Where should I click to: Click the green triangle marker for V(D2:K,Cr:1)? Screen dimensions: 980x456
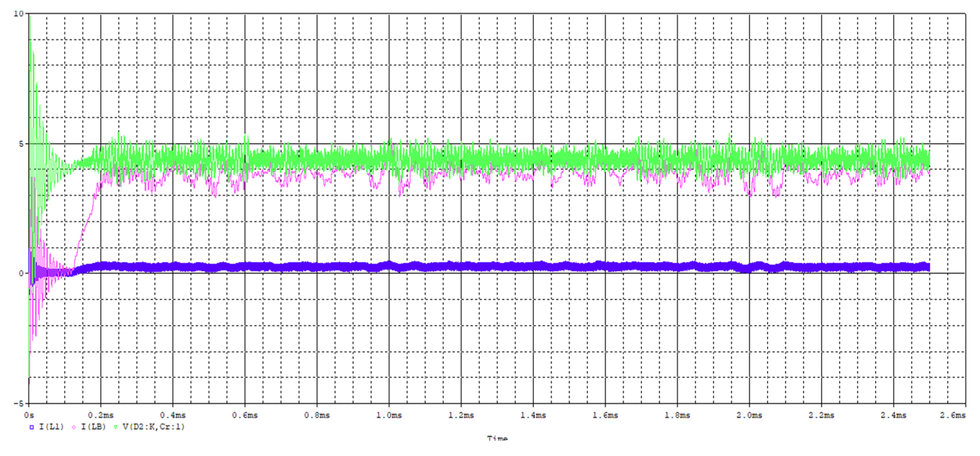[x=116, y=427]
